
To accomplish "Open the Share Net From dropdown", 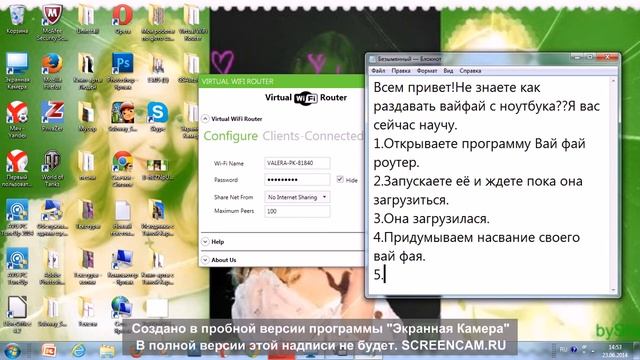I will (x=297, y=197).
